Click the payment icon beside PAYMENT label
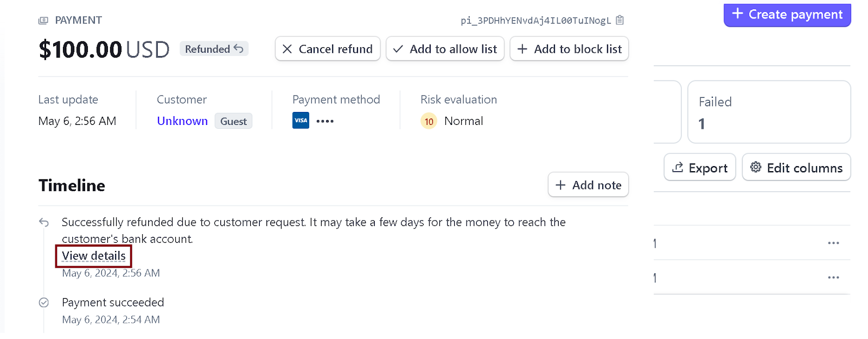 click(43, 21)
